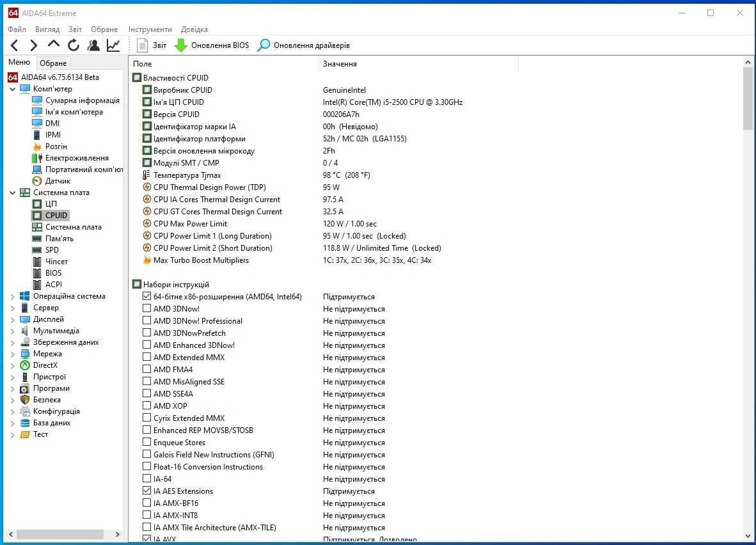Screen dimensions: 756x545
Task: Click the Безпека shield icon
Action: tap(24, 400)
